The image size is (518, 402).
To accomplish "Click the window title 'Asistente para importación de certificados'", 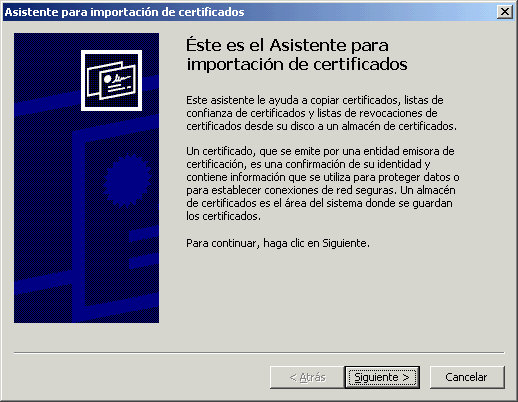I will [x=124, y=12].
